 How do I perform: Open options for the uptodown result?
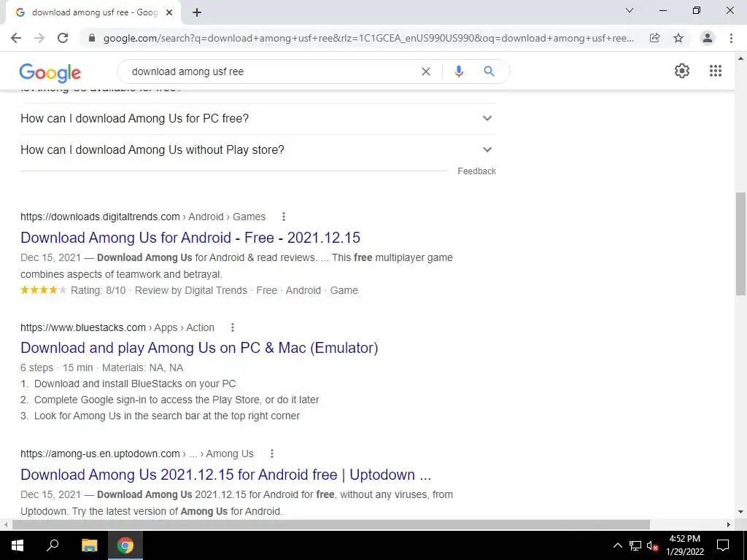coord(272,454)
